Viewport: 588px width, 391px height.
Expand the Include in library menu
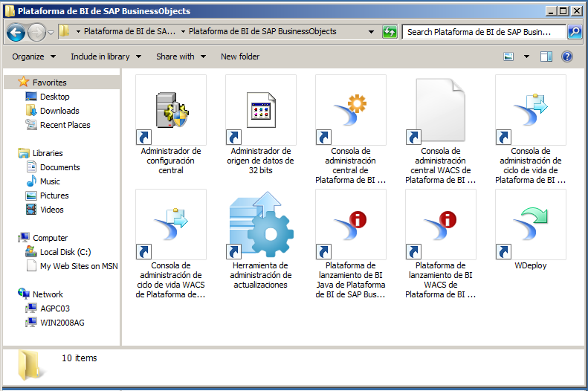click(106, 56)
